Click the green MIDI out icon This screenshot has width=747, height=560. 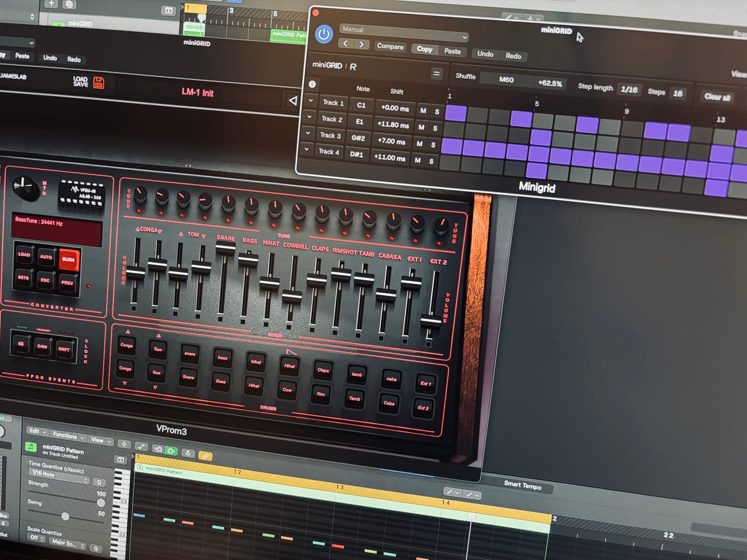172,451
